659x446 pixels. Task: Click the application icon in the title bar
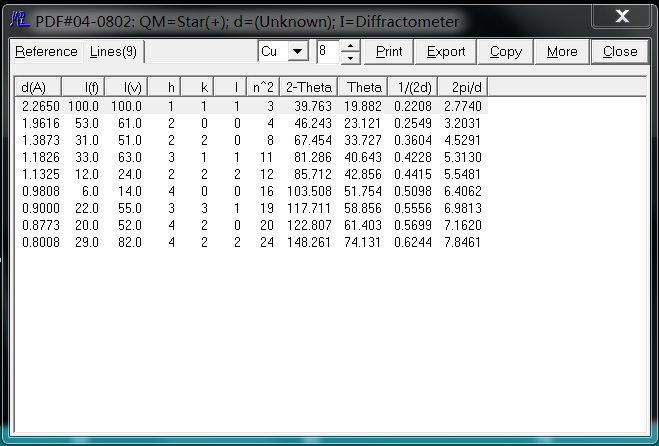[19, 20]
